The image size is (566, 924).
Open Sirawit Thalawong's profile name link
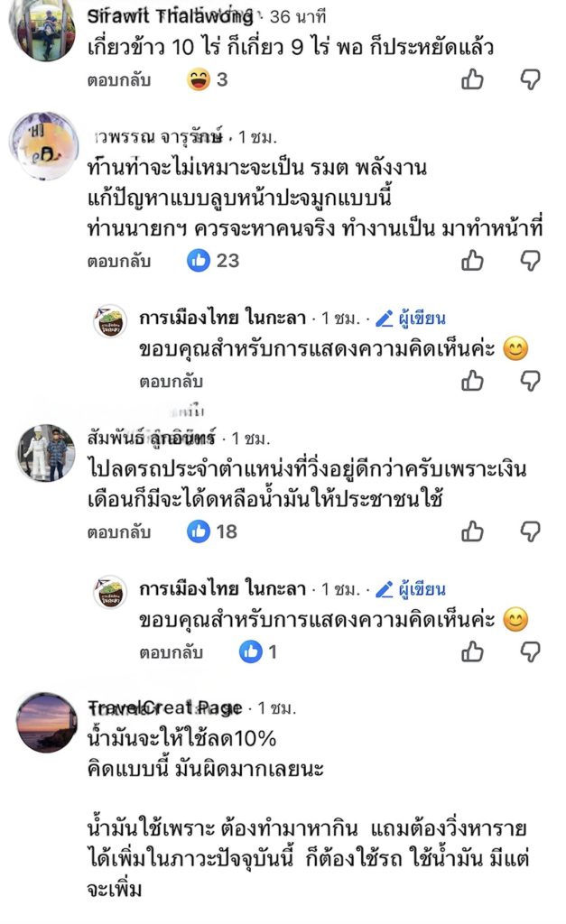point(169,16)
